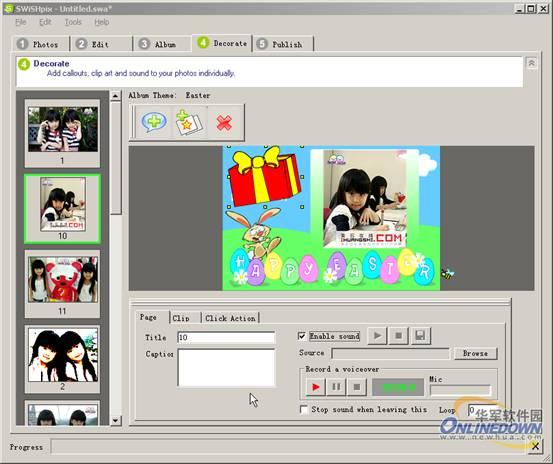Open the Clip properties tab

tap(185, 318)
